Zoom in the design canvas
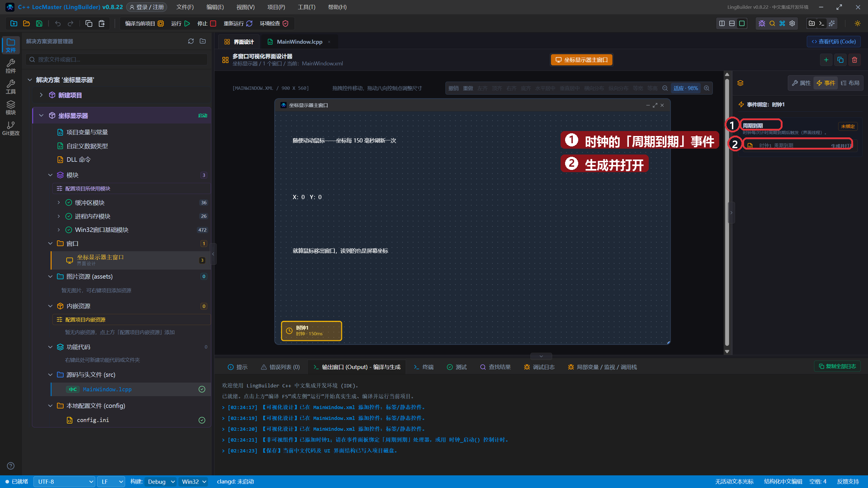Viewport: 868px width, 488px height. (x=707, y=88)
